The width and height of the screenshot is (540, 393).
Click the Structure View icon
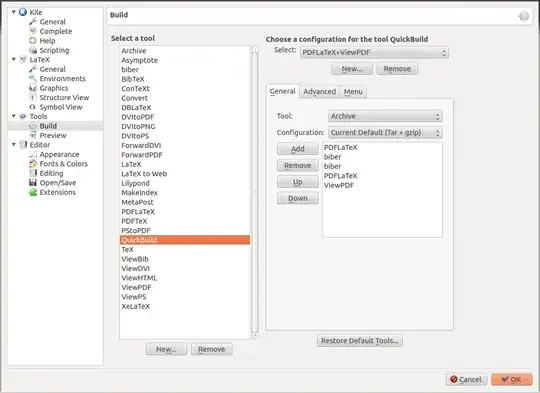pyautogui.click(x=33, y=97)
